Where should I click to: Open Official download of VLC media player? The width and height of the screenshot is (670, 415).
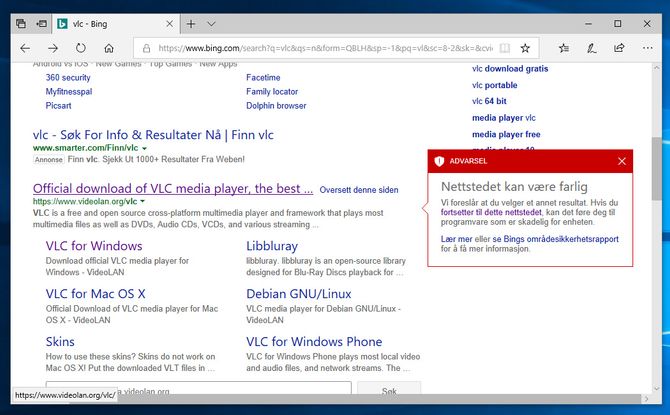pos(173,189)
